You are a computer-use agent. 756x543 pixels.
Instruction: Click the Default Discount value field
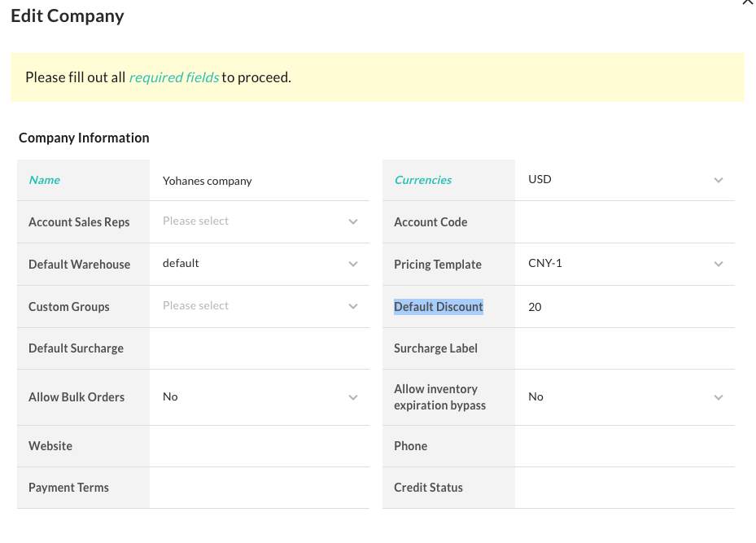[x=624, y=307]
